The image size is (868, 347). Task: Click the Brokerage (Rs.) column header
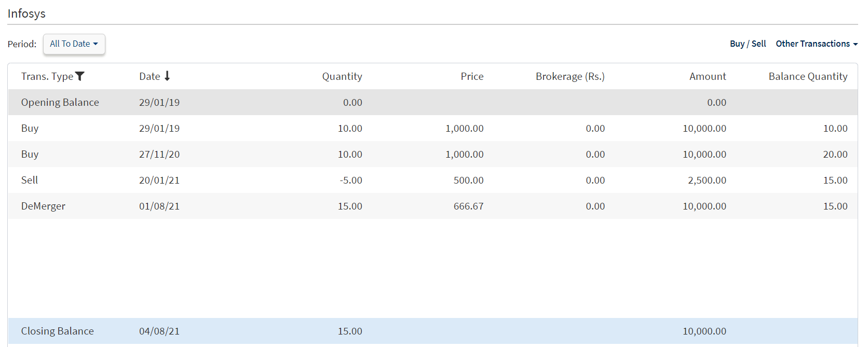click(570, 76)
